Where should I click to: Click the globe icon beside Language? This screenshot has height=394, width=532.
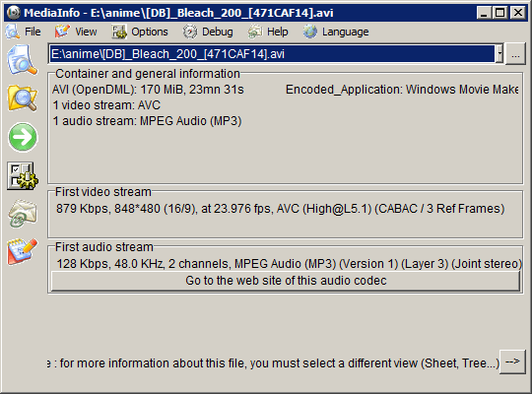309,32
